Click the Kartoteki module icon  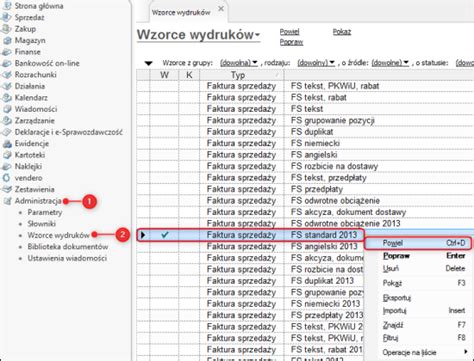pyautogui.click(x=7, y=155)
